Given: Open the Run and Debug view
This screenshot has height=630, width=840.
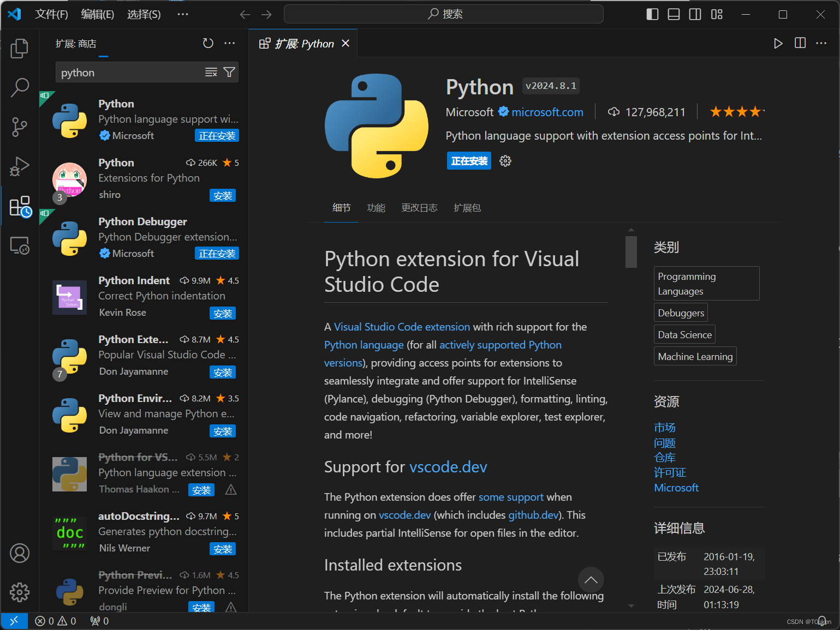Looking at the screenshot, I should [19, 166].
